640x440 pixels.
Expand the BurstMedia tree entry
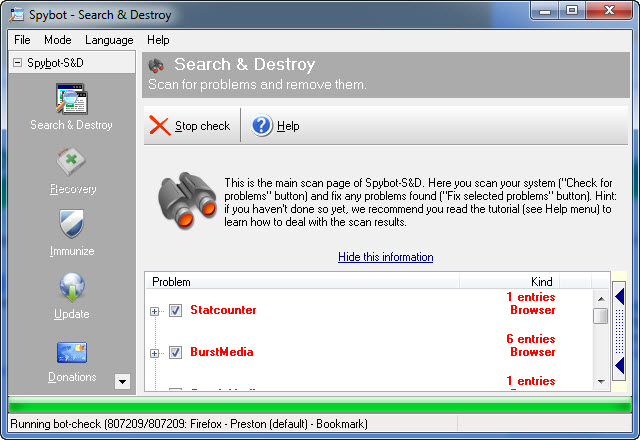[x=154, y=353]
